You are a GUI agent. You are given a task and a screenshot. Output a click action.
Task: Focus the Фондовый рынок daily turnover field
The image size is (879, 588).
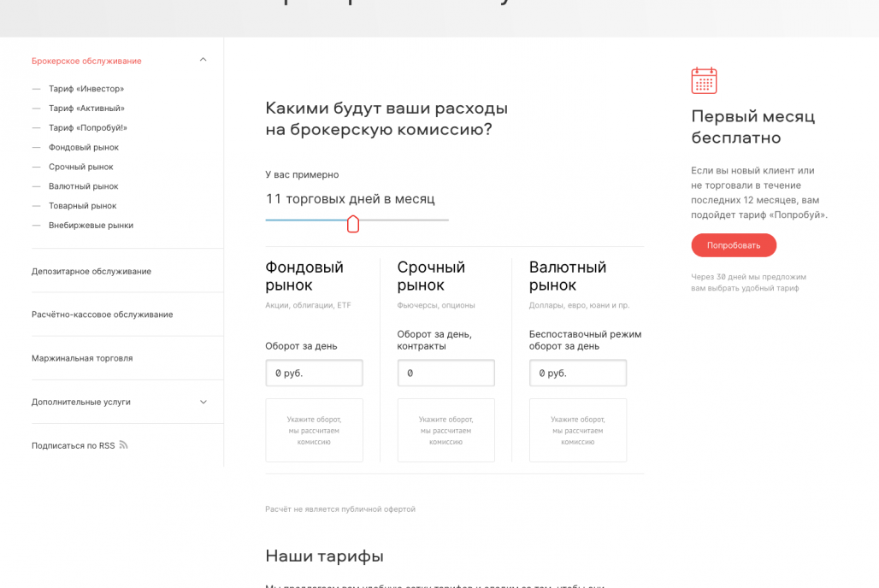tap(314, 373)
